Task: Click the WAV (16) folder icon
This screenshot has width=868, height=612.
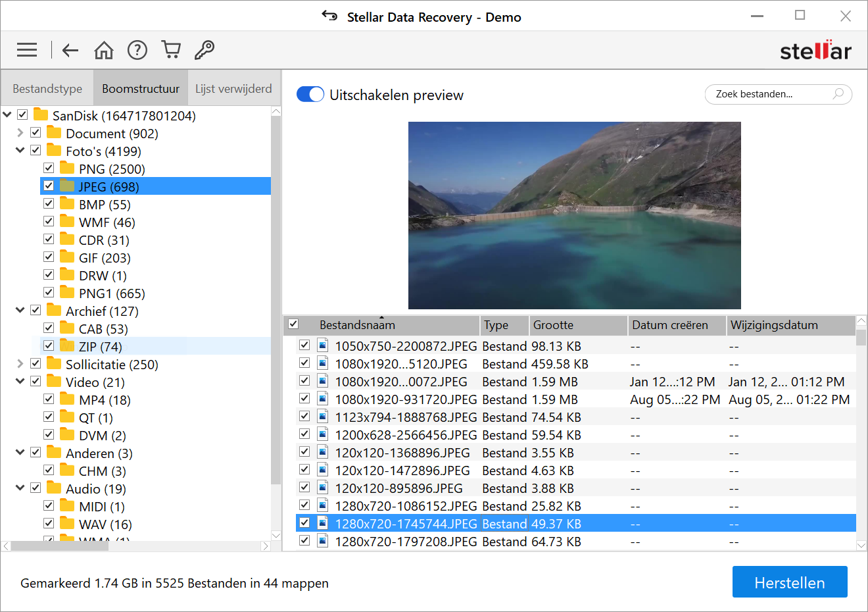Action: click(67, 523)
